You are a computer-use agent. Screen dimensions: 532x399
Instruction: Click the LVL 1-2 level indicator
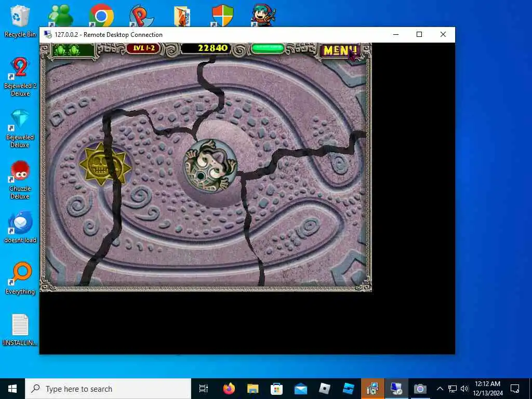pyautogui.click(x=143, y=48)
